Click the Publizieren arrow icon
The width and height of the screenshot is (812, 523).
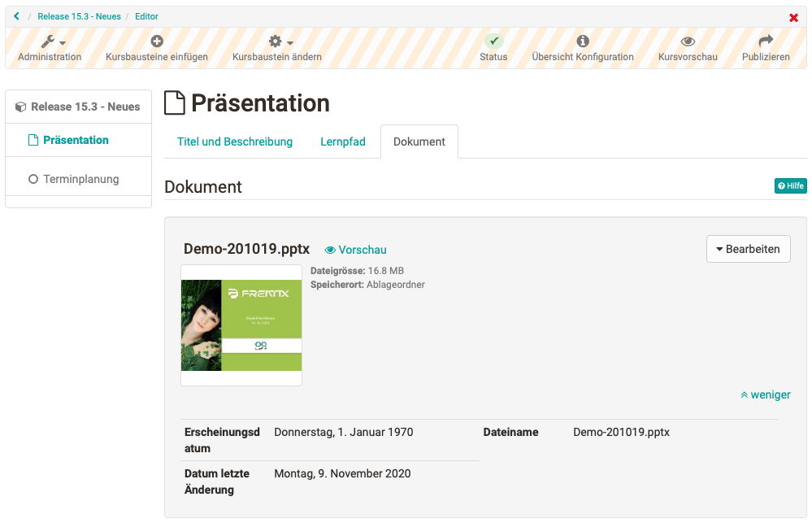point(766,41)
